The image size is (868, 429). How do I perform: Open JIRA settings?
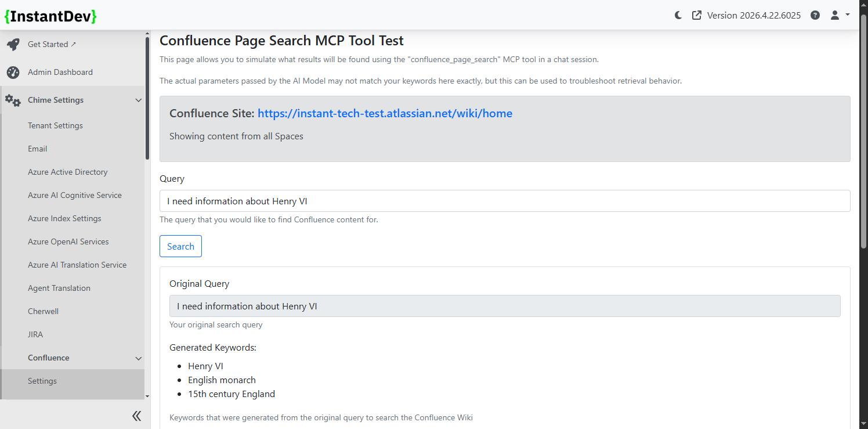35,334
